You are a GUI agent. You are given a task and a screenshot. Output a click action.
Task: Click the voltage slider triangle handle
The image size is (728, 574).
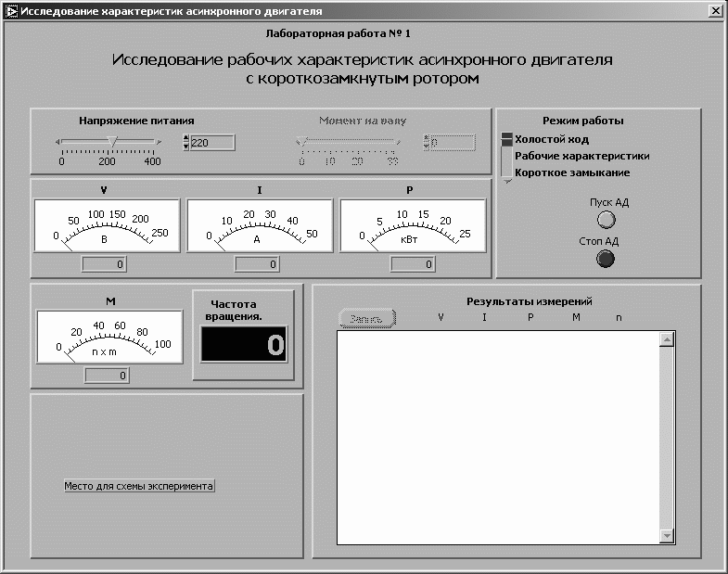pyautogui.click(x=112, y=142)
